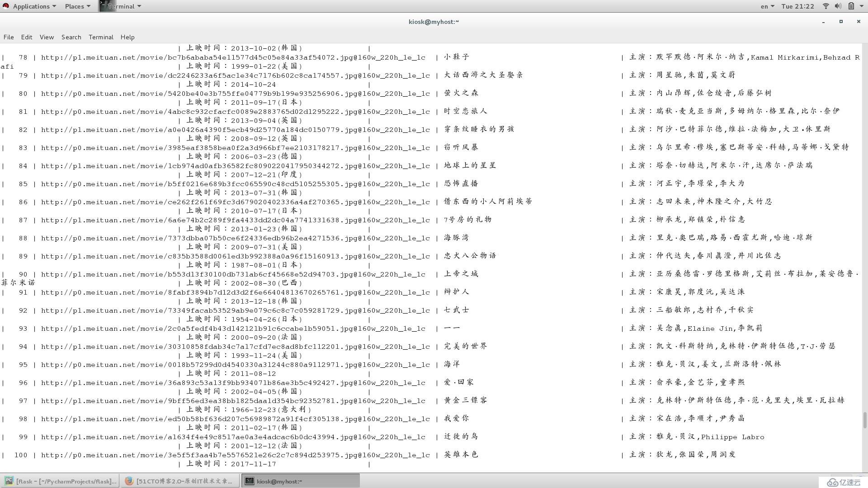Toggle the Search function in Terminal
868x488 pixels.
click(x=71, y=36)
